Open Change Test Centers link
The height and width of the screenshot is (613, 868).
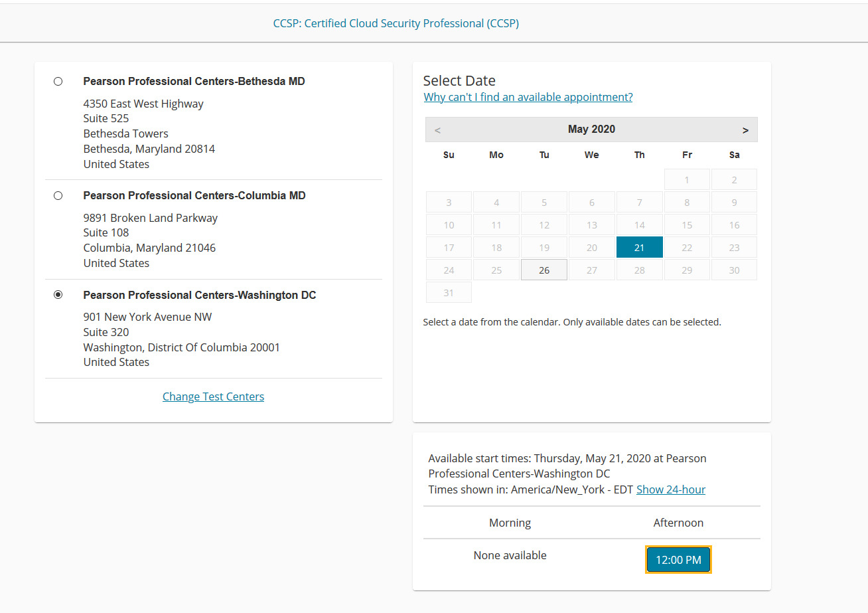coord(213,396)
